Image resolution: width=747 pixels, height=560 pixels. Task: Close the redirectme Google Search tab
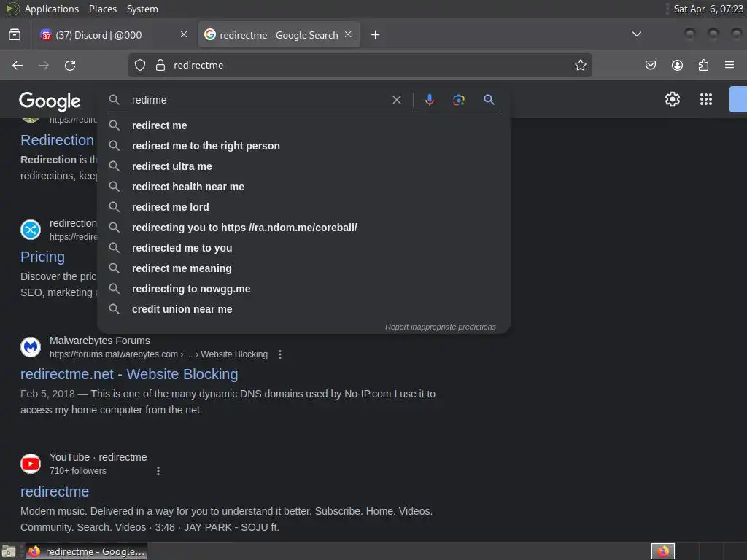348,34
